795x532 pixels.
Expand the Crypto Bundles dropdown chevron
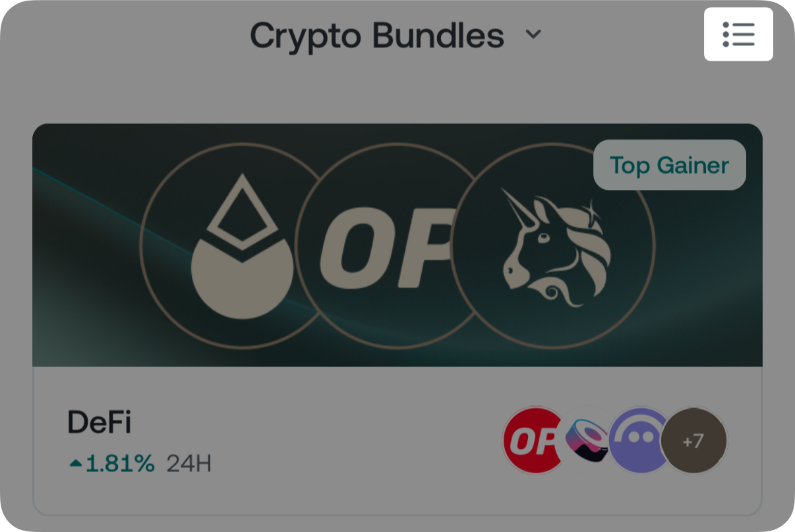point(533,35)
